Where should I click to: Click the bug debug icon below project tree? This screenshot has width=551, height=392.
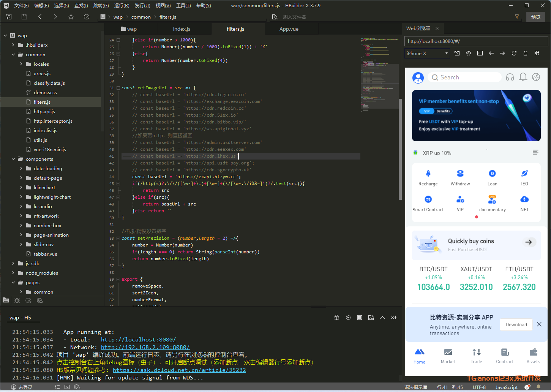[x=17, y=300]
